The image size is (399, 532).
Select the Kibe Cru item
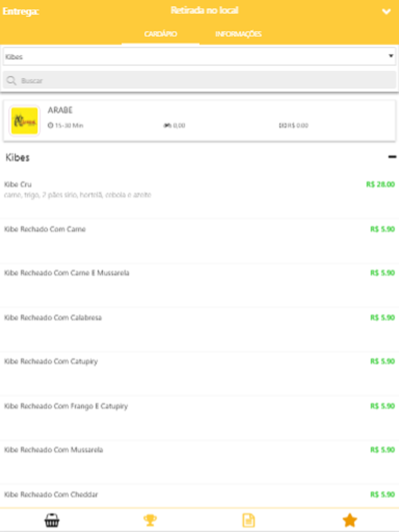199,196
